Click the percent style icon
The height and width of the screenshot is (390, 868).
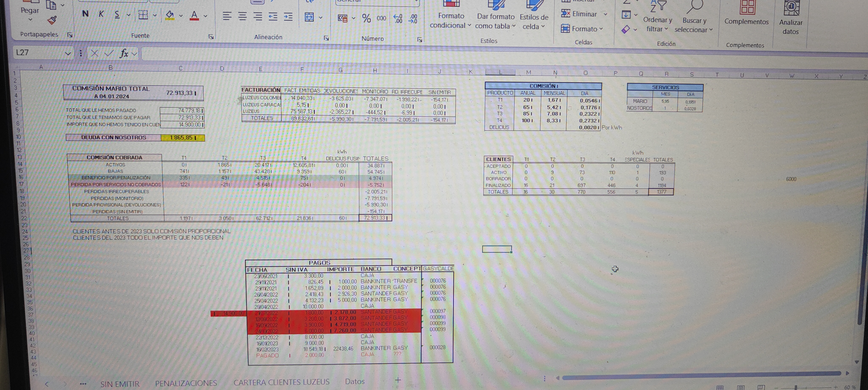click(366, 18)
